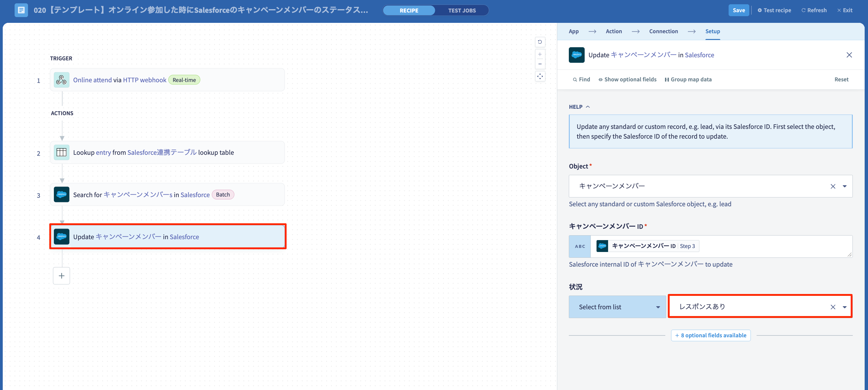Screen dimensions: 868x390
Task: Zoom out on the recipe canvas
Action: pos(540,64)
